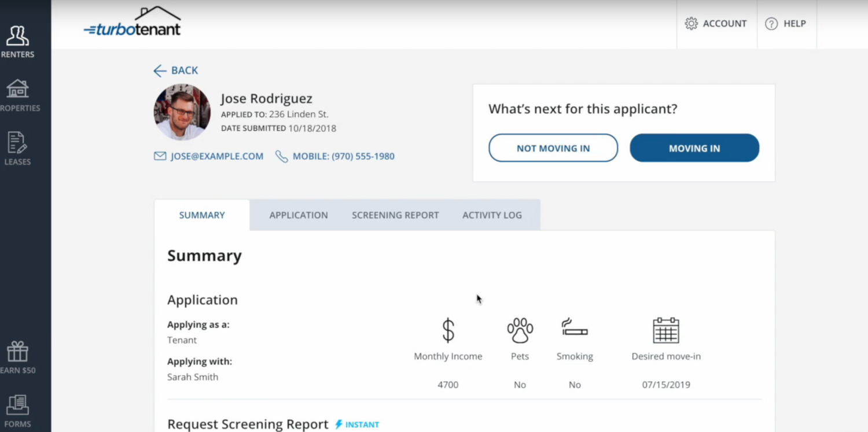Screen dimensions: 868x432
Task: Open the Renters sidebar icon
Action: point(17,36)
